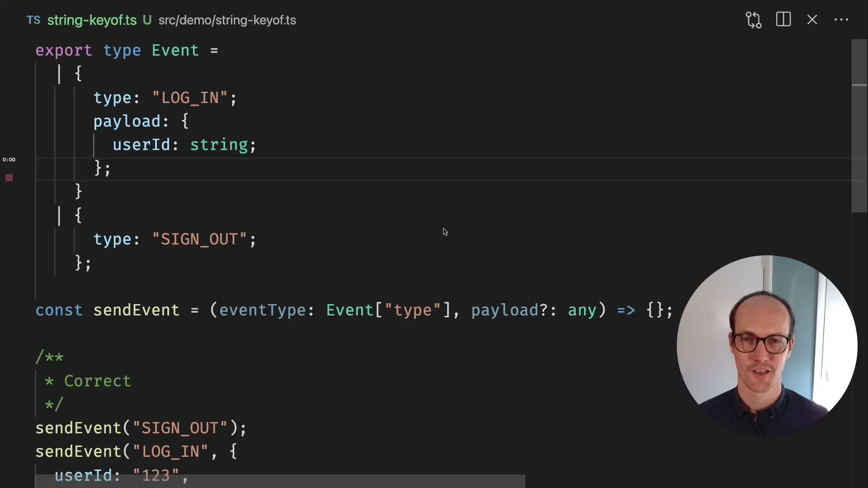868x488 pixels.
Task: Click the close tab X button
Action: (x=812, y=20)
